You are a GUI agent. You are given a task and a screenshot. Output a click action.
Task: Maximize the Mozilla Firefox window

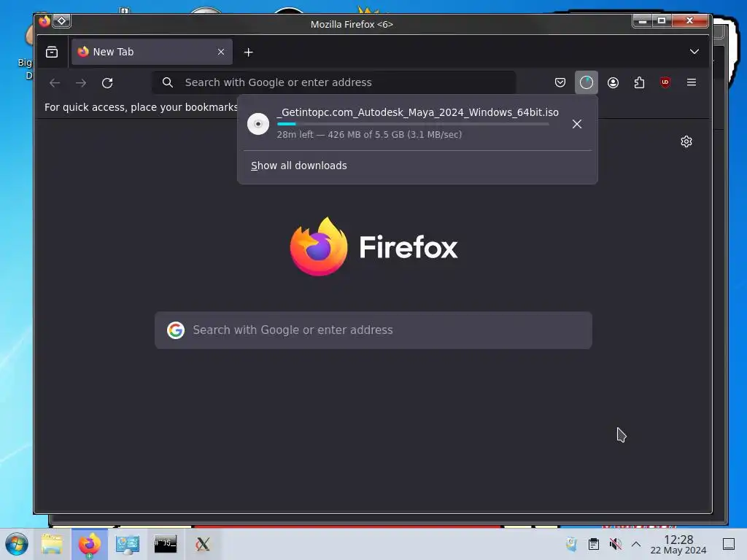coord(661,21)
